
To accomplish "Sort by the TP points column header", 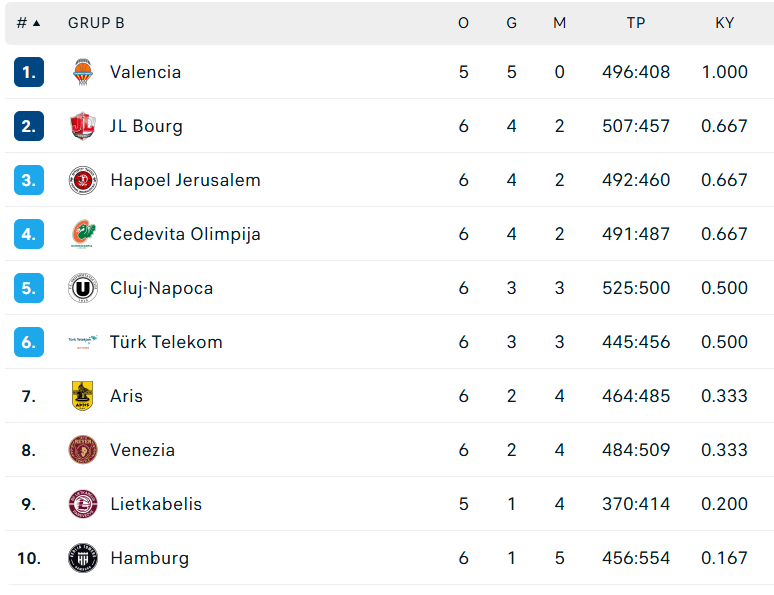I will click(x=636, y=23).
